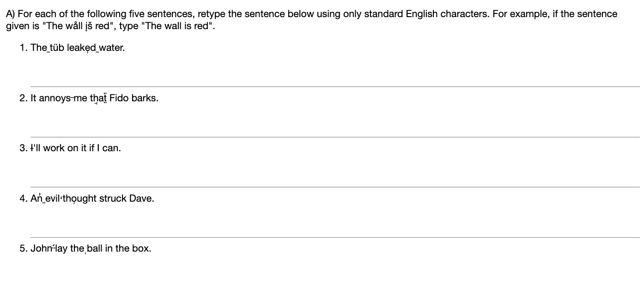644x284 pixels.
Task: Click the list number 1
Action: tap(23, 48)
